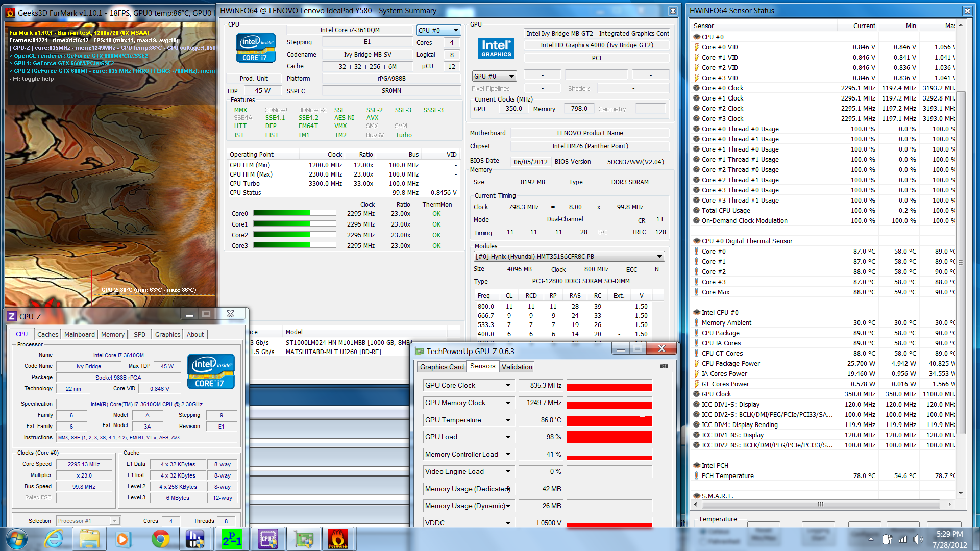Switch to CPU-Z taskbar icon

(x=268, y=539)
